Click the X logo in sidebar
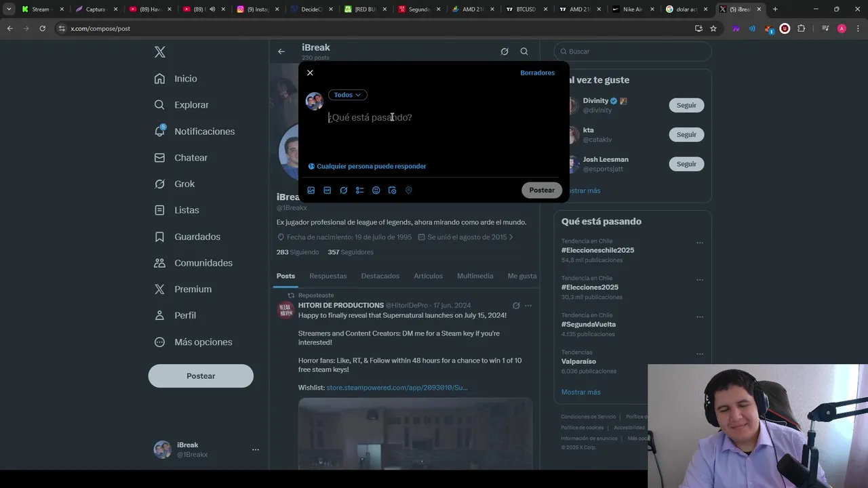The image size is (868, 488). pos(160,52)
